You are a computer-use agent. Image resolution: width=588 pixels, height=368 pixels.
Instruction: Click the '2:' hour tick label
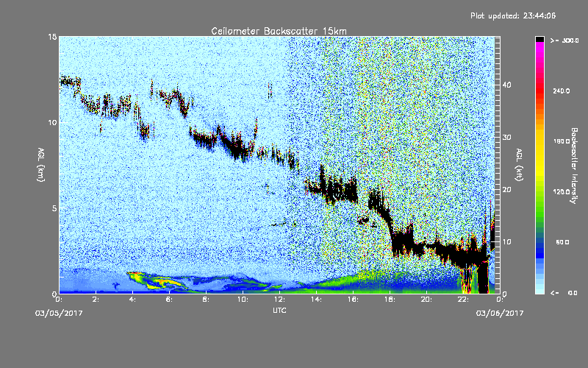pos(96,300)
